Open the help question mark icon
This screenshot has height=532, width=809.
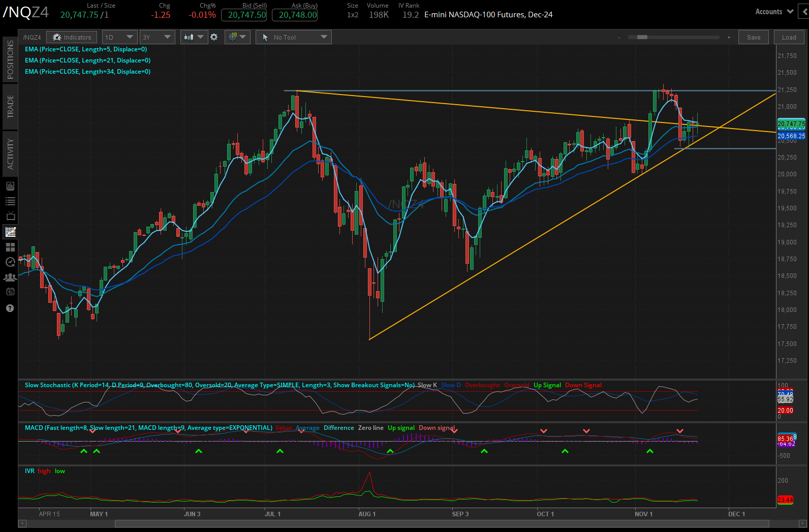click(10, 308)
